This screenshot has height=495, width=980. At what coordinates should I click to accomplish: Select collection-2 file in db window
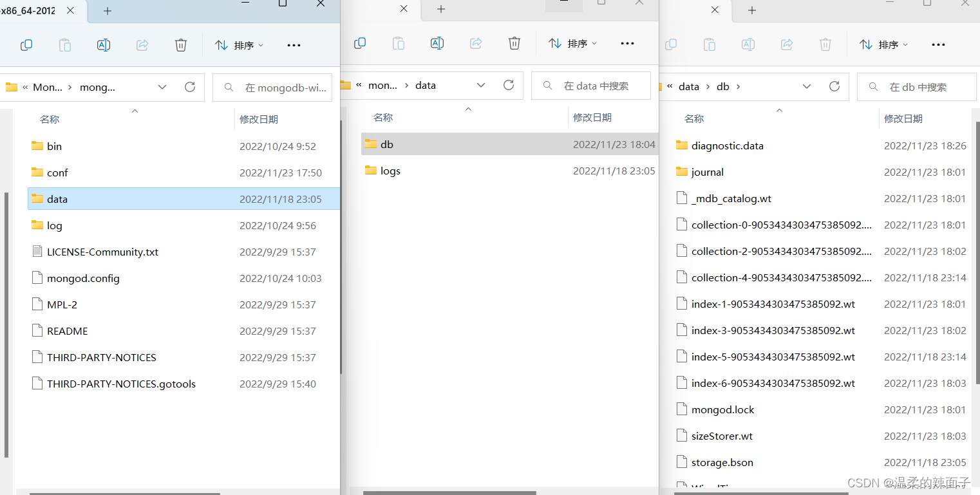tap(822, 251)
